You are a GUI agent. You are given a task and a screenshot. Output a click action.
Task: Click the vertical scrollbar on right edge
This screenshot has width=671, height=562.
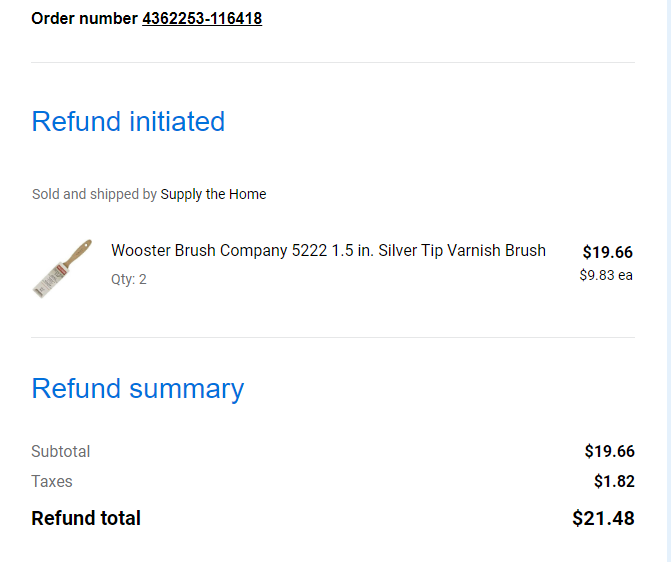coord(668,281)
